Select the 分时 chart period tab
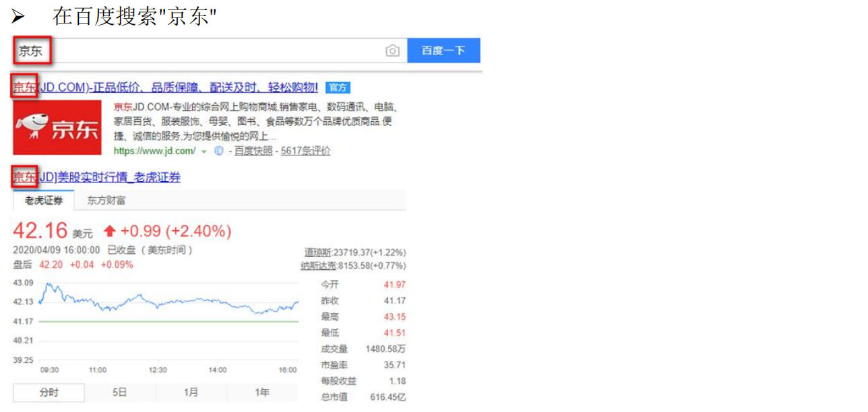Viewport: 868px width, 412px height. coord(49,392)
